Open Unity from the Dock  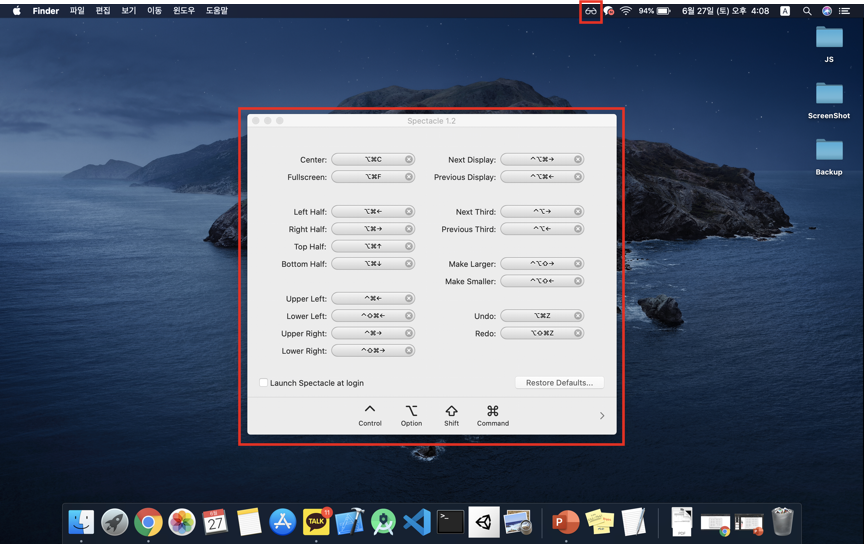click(484, 521)
